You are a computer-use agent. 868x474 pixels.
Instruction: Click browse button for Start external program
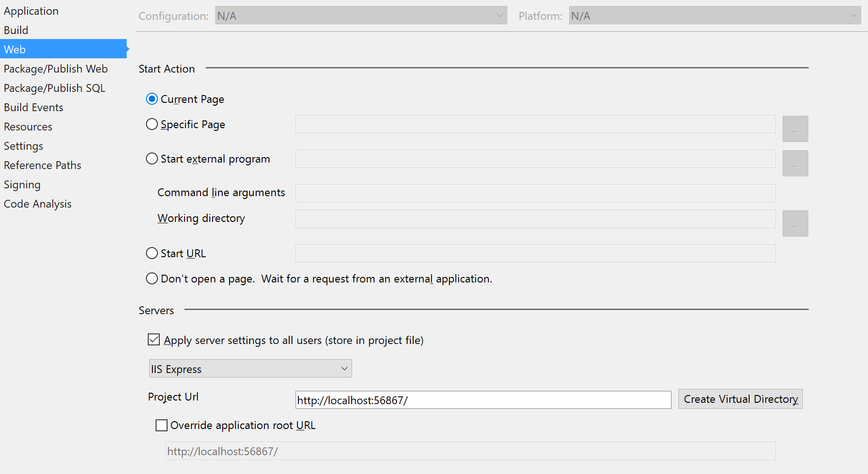click(795, 164)
